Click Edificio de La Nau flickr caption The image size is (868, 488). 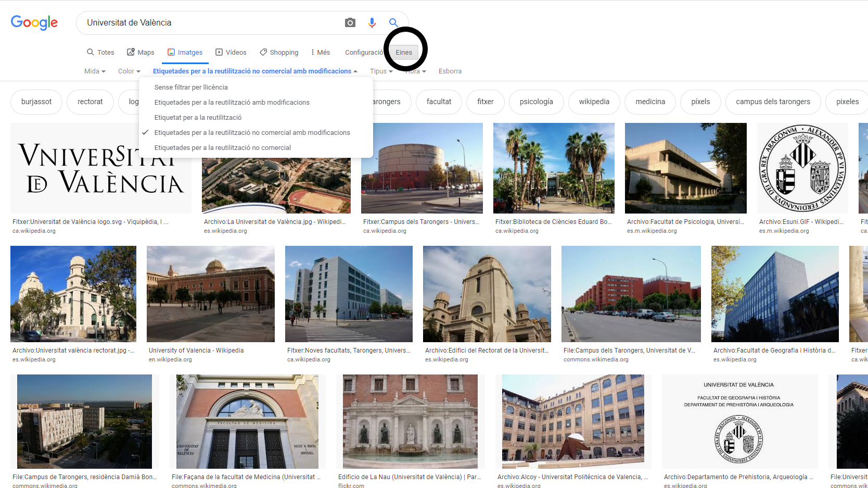(x=410, y=477)
